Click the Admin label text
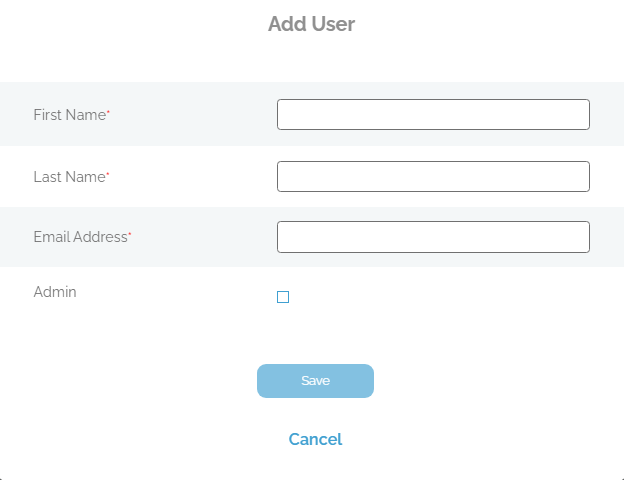624x480 pixels. coord(55,292)
